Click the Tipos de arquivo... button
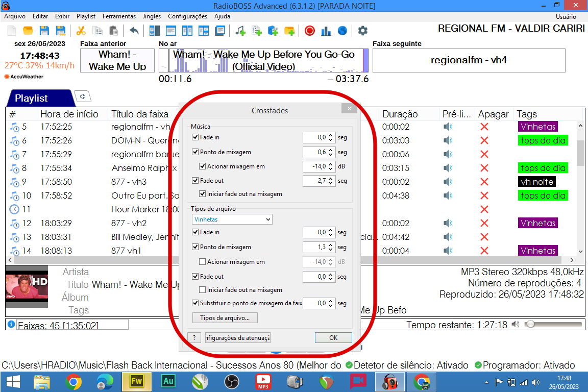This screenshot has width=588, height=392. tap(225, 317)
